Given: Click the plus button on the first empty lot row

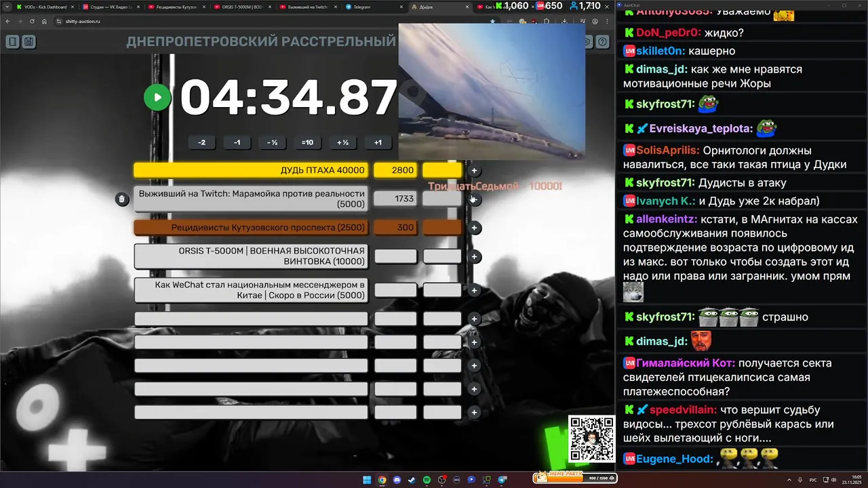Looking at the screenshot, I should [x=475, y=319].
